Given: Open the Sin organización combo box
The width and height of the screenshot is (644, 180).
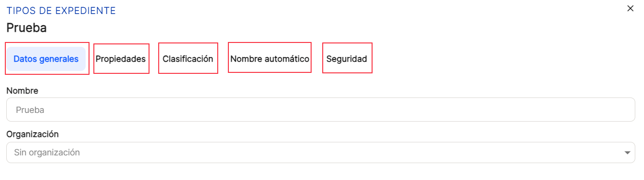Looking at the screenshot, I should pyautogui.click(x=320, y=152).
